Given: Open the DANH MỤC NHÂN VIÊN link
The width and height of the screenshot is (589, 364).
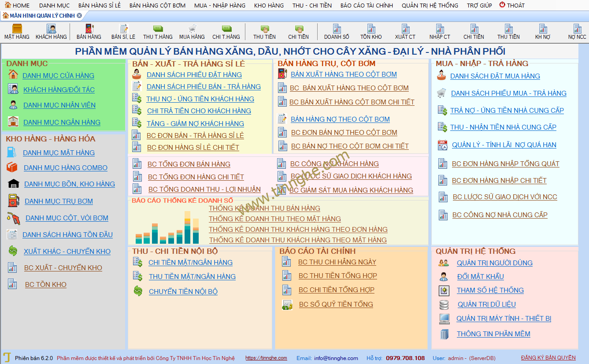Looking at the screenshot, I should 59,105.
